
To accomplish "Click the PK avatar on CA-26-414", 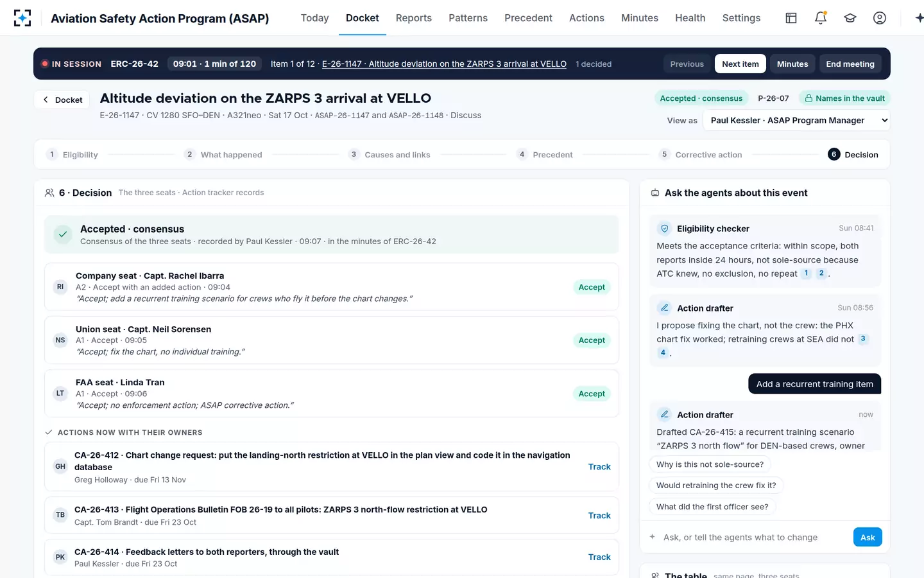I will 60,557.
